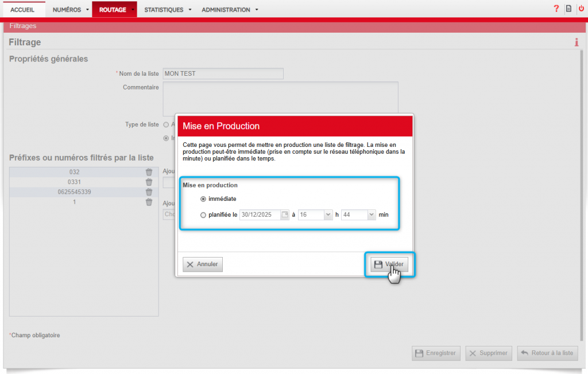Remove number 0625545339 via trash icon
Viewport: 588px width, 374px height.
pyautogui.click(x=149, y=192)
